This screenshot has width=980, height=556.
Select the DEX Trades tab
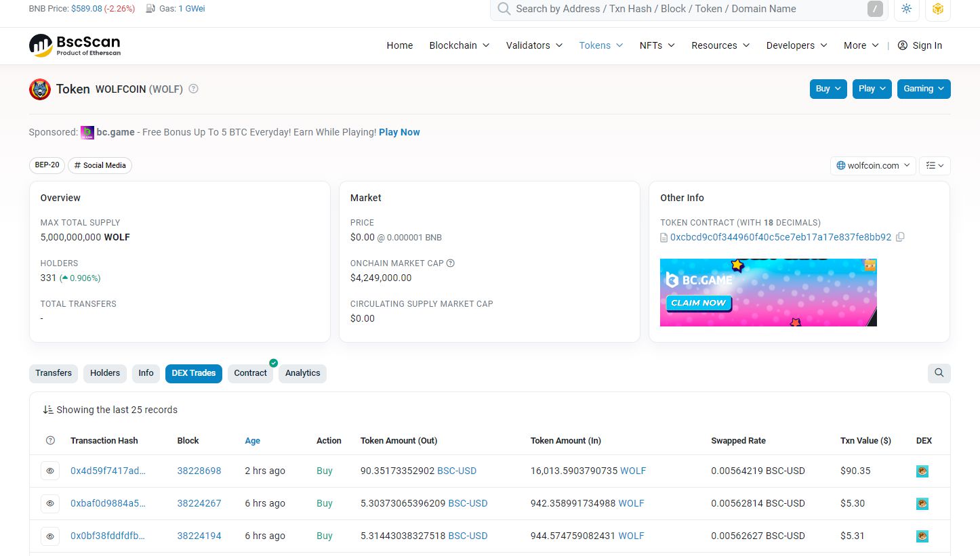click(x=194, y=373)
